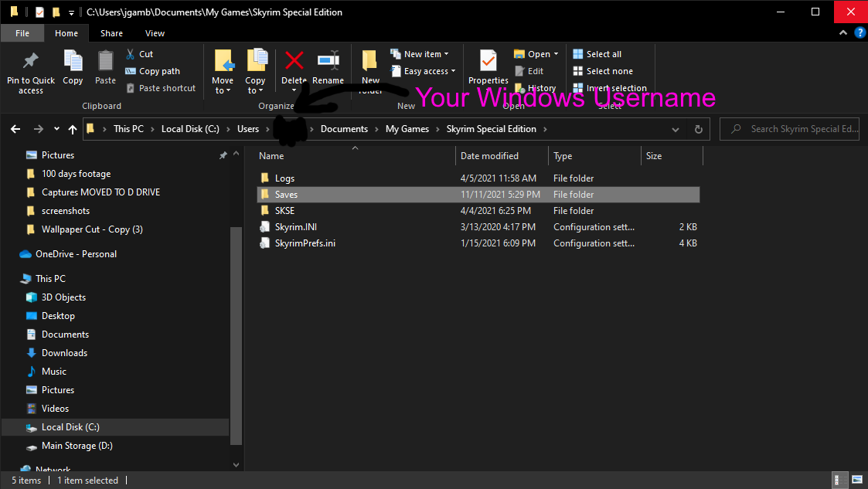Refresh the folder view
The image size is (868, 489).
(699, 130)
